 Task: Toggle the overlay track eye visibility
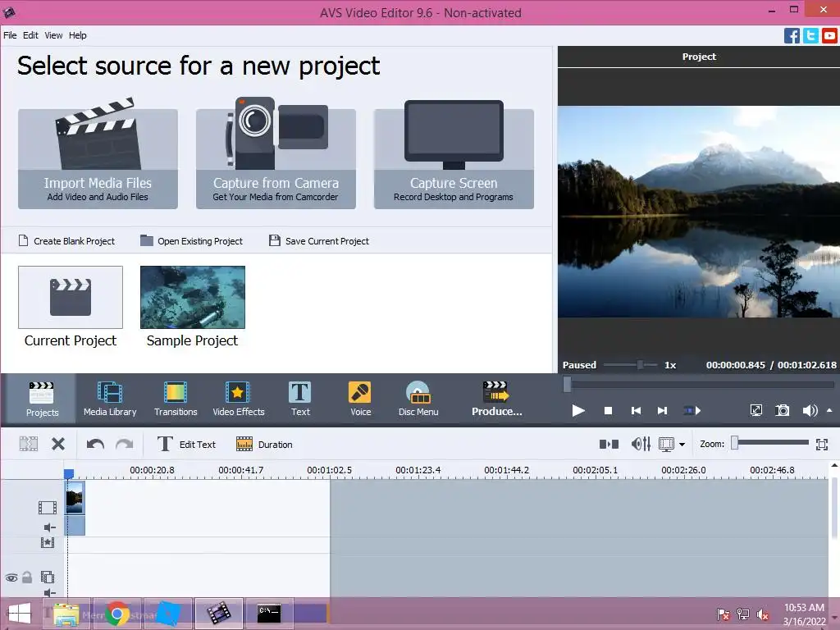click(x=11, y=578)
